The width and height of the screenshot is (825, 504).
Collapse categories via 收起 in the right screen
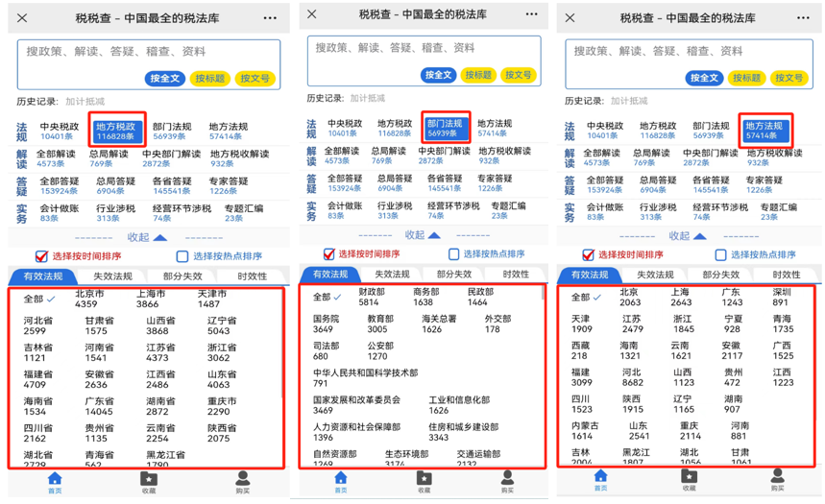[x=688, y=236]
